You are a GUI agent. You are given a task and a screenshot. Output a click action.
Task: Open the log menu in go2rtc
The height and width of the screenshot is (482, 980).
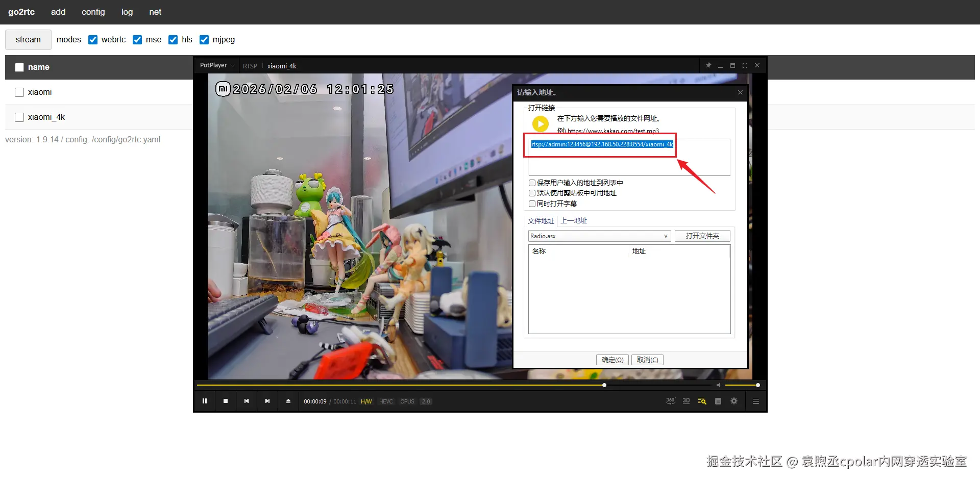pyautogui.click(x=127, y=12)
